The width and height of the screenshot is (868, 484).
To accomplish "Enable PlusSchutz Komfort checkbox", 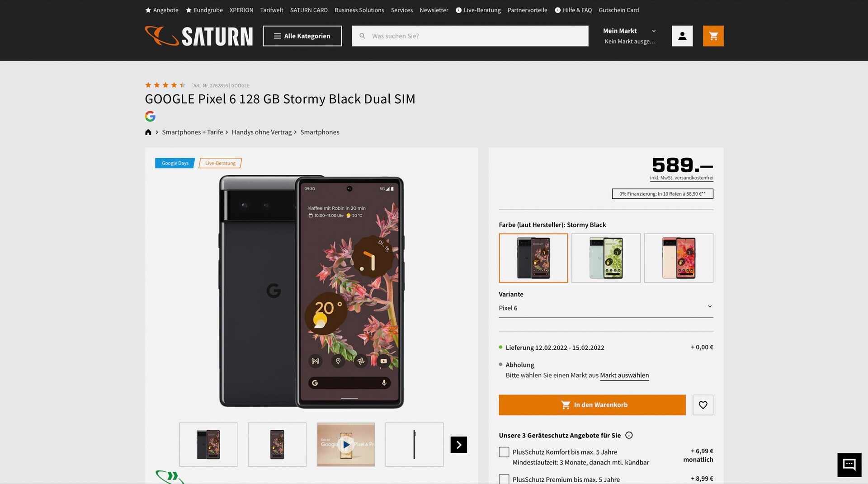I will (x=504, y=452).
